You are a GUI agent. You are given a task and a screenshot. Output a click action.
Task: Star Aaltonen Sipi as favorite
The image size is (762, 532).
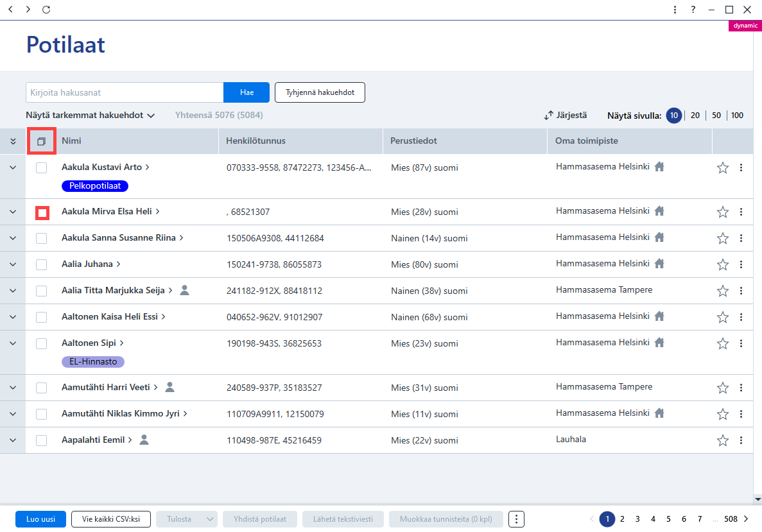(x=723, y=343)
